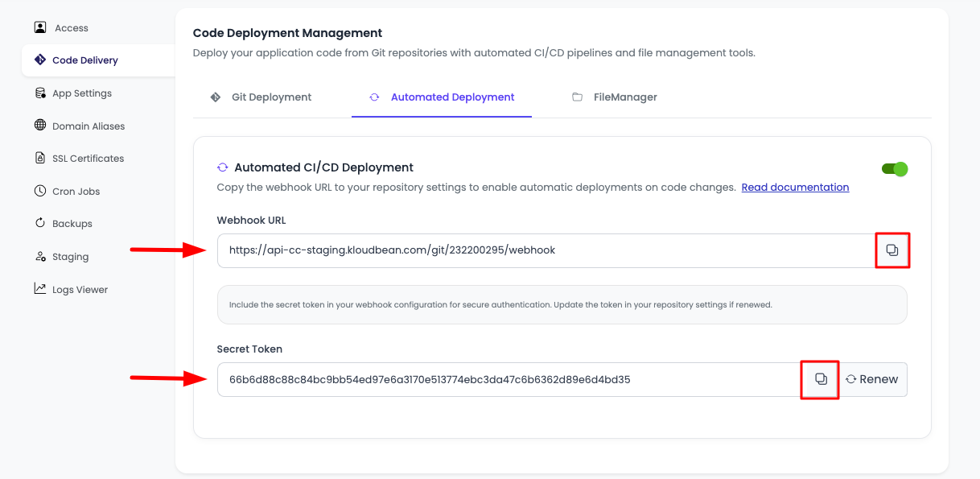Click the Renew button for Secret Token
The image size is (980, 479).
coord(872,378)
